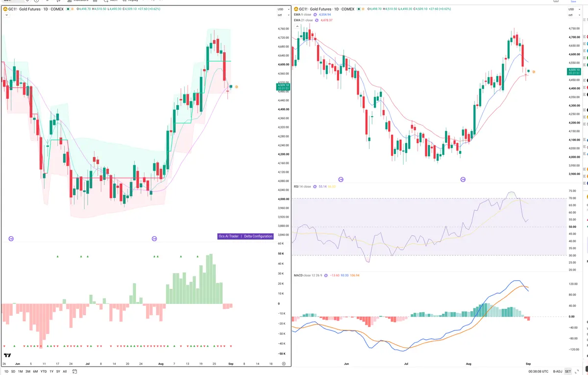Viewport: 588px width, 375px height.
Task: Open right chart event marker in August
Action: pos(463,179)
